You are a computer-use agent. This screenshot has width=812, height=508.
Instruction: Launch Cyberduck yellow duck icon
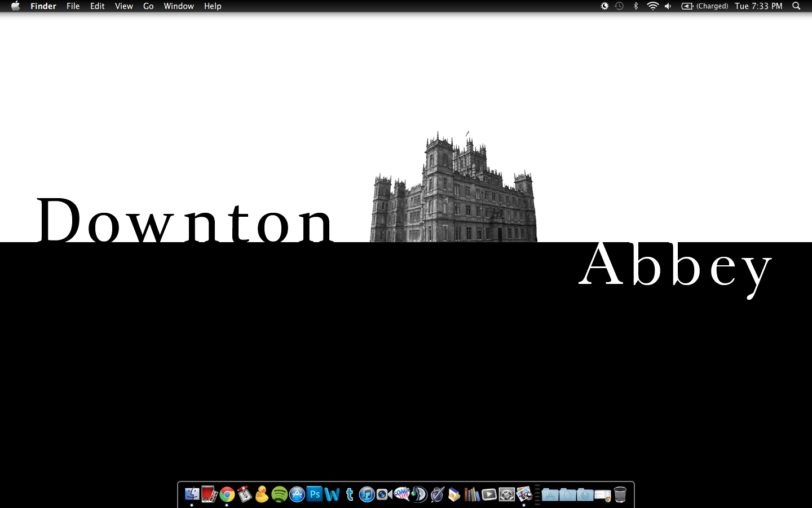(262, 494)
